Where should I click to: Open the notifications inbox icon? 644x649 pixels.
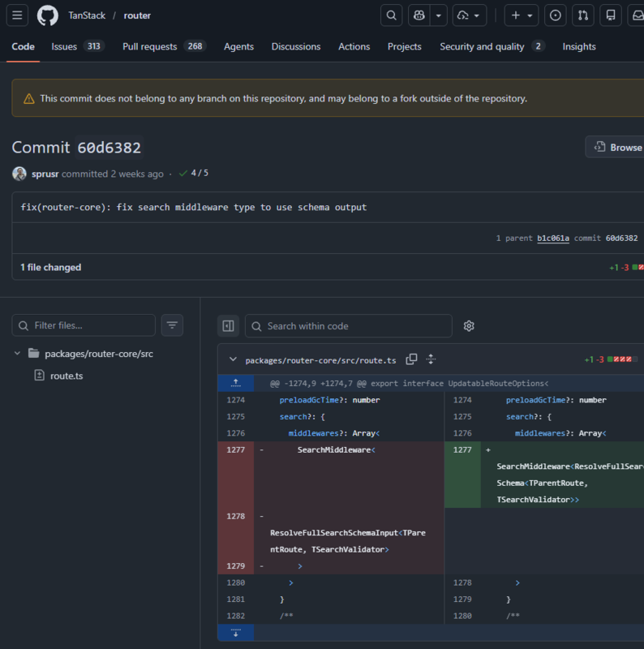637,15
